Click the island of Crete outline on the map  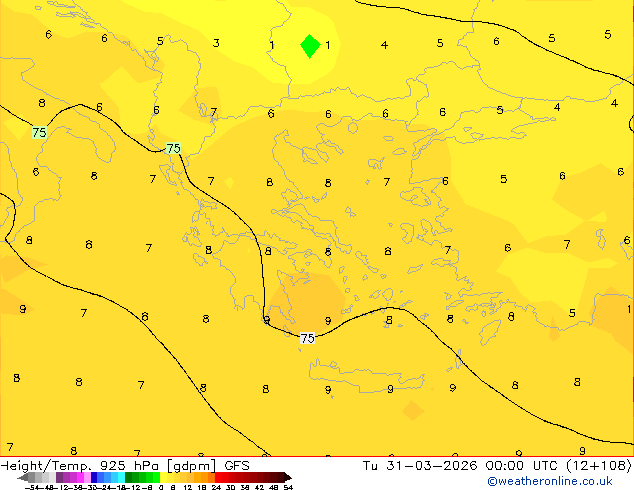(x=366, y=374)
